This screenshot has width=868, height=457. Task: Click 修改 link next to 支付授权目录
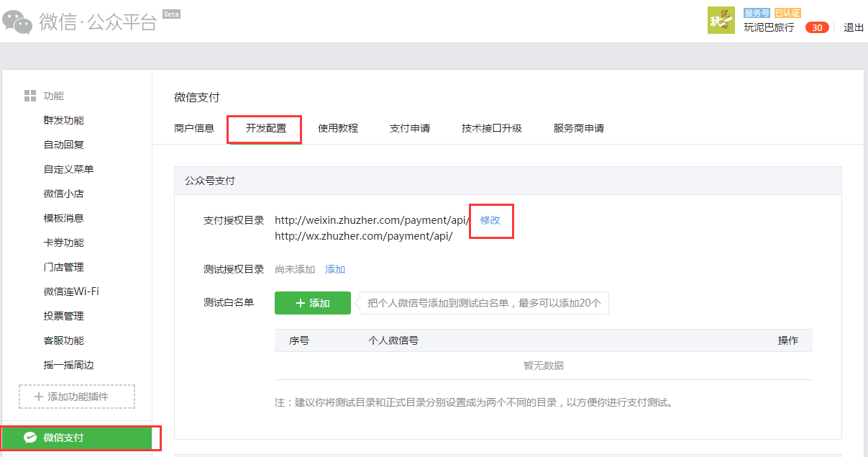click(x=490, y=220)
